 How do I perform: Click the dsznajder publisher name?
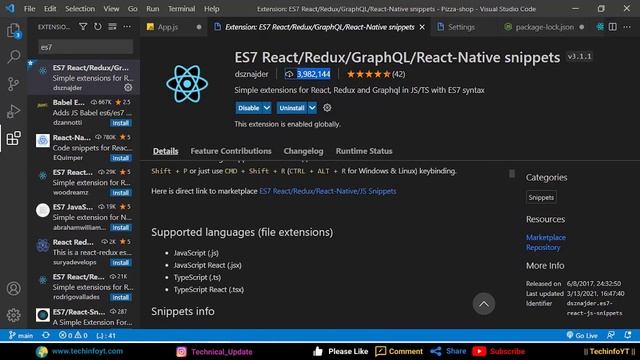tap(251, 74)
